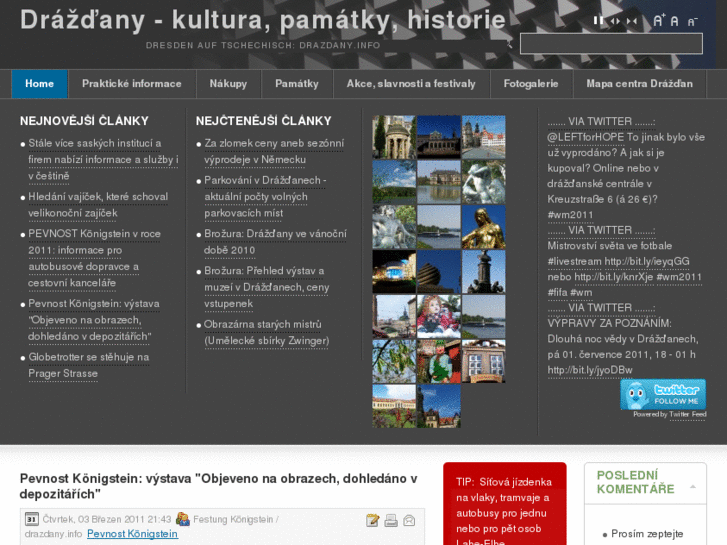Collapse the Poslední komentáře panel arrow
The height and width of the screenshot is (545, 727).
(x=693, y=487)
